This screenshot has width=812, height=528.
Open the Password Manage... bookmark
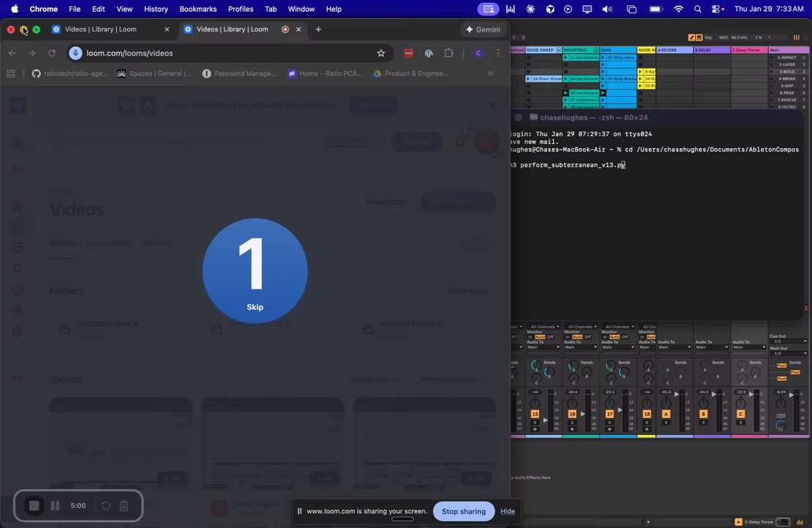click(x=238, y=73)
